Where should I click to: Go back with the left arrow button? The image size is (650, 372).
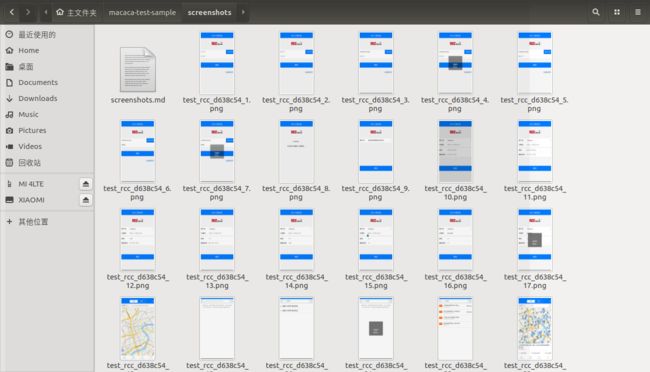click(12, 12)
